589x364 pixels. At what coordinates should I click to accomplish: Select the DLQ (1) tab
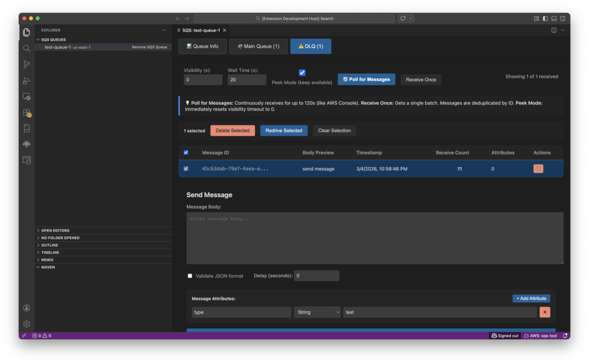coord(310,46)
